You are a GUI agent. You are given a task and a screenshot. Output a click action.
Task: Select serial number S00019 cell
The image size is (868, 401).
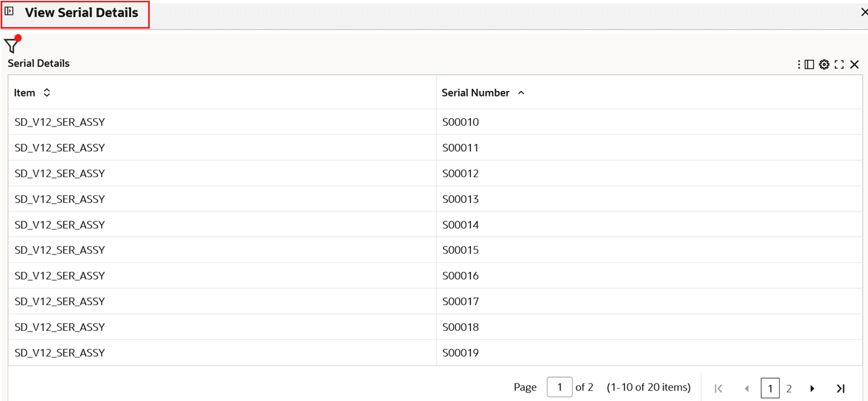[x=649, y=353]
